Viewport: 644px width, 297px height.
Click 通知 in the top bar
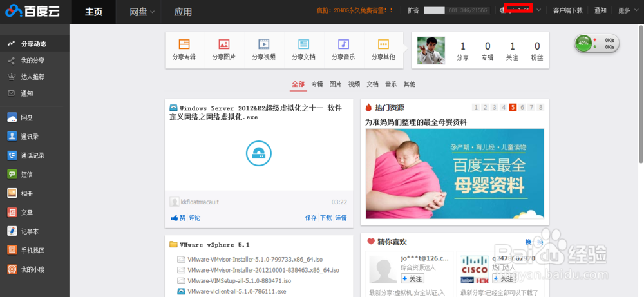point(600,10)
